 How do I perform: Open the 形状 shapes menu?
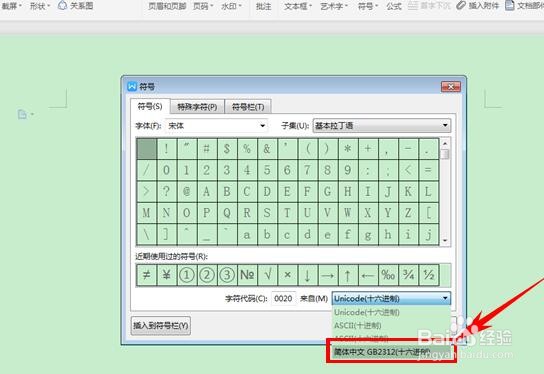tap(40, 6)
